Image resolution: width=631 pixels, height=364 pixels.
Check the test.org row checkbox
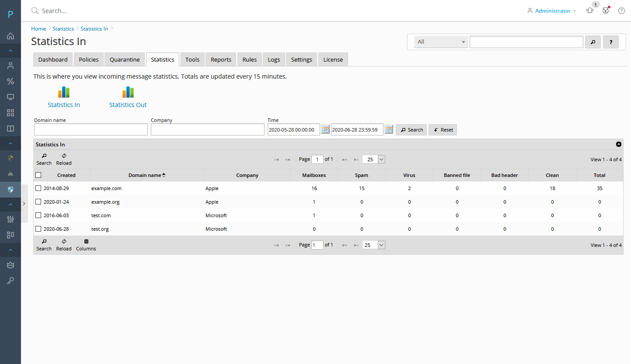coord(38,229)
